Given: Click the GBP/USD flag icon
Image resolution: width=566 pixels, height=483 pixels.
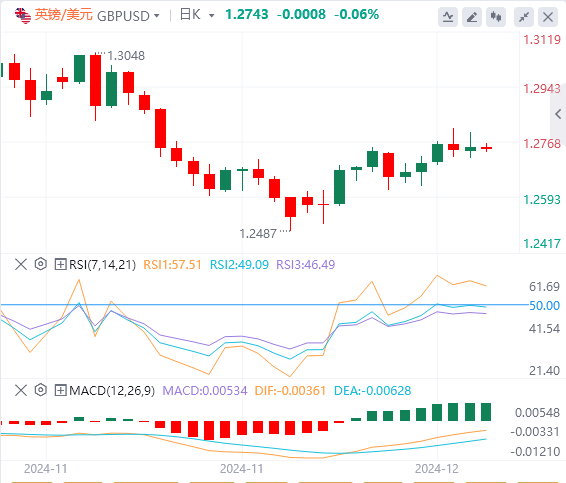Looking at the screenshot, I should [x=22, y=15].
